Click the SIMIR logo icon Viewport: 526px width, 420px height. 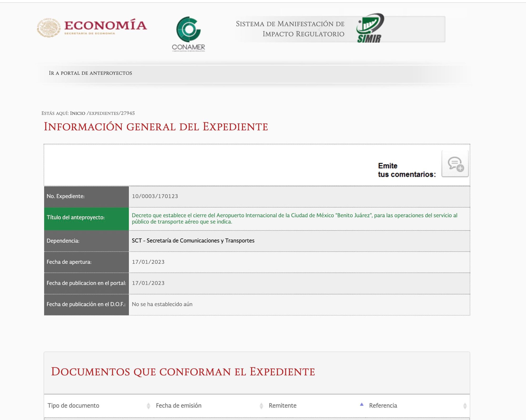[370, 28]
